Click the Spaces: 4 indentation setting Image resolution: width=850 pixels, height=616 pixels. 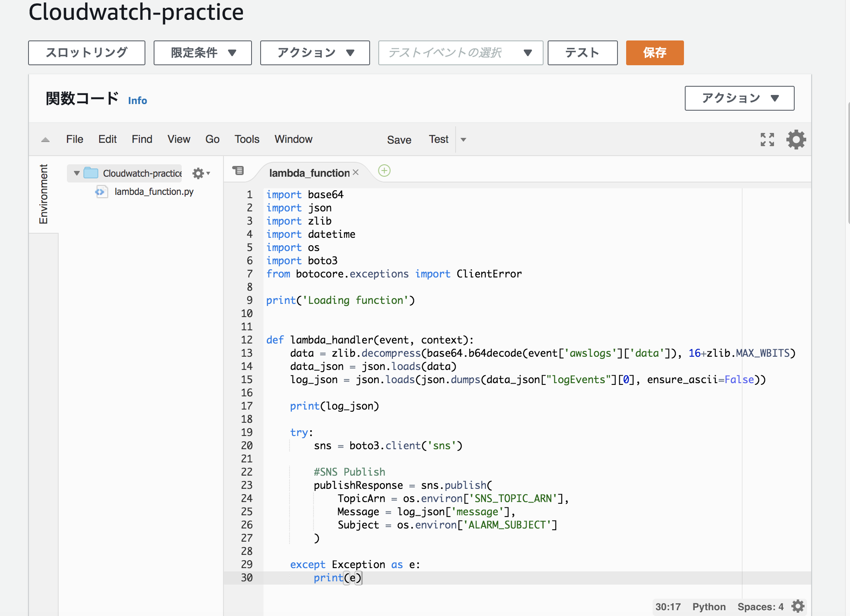pyautogui.click(x=760, y=607)
